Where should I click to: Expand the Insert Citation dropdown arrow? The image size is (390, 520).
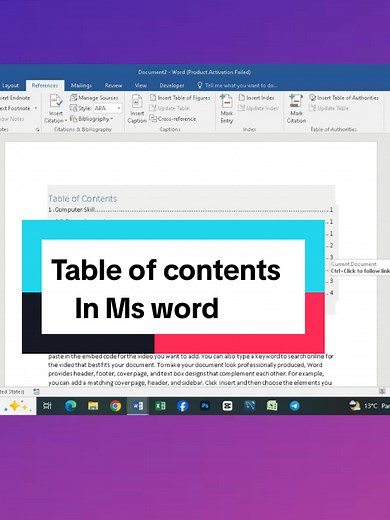pos(66,120)
